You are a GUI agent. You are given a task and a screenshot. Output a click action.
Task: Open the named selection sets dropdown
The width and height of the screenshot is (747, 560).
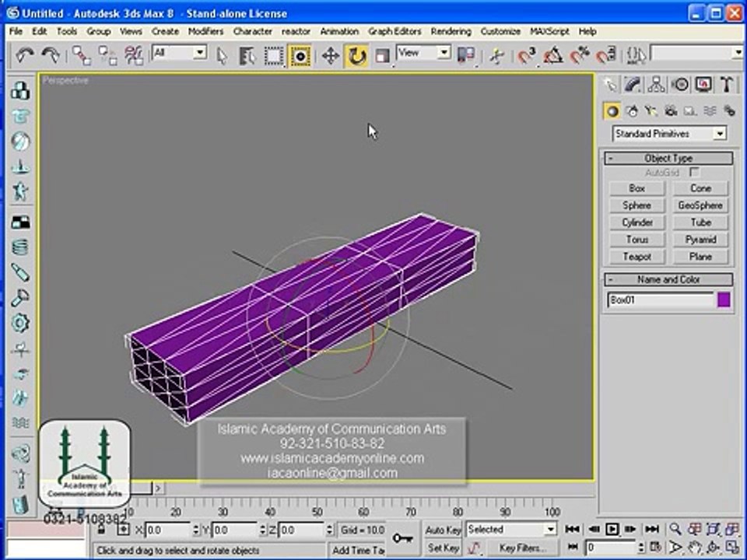pyautogui.click(x=697, y=53)
